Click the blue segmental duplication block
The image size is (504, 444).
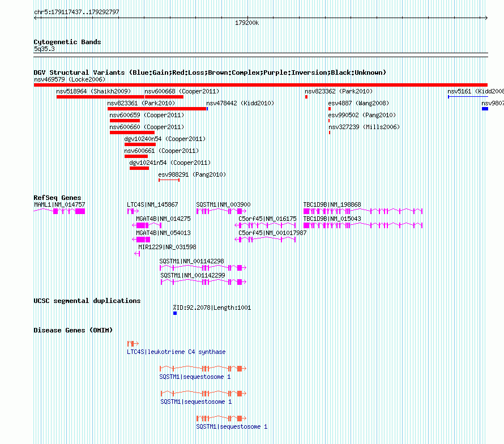(x=175, y=313)
